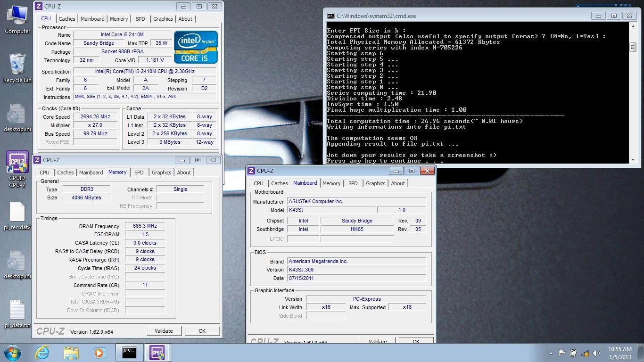The height and width of the screenshot is (362, 644).
Task: Open Caches tab in top CPU-Z window
Action: (x=66, y=19)
